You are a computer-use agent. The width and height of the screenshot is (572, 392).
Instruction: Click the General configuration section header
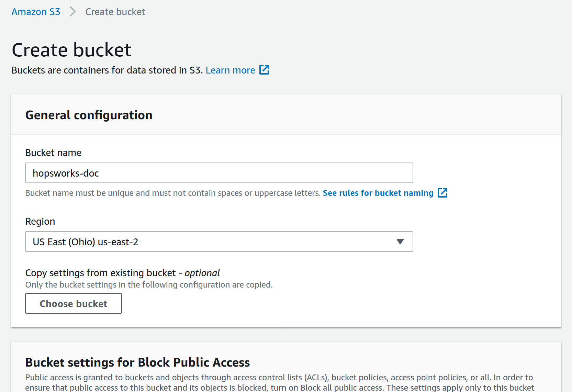pyautogui.click(x=89, y=115)
